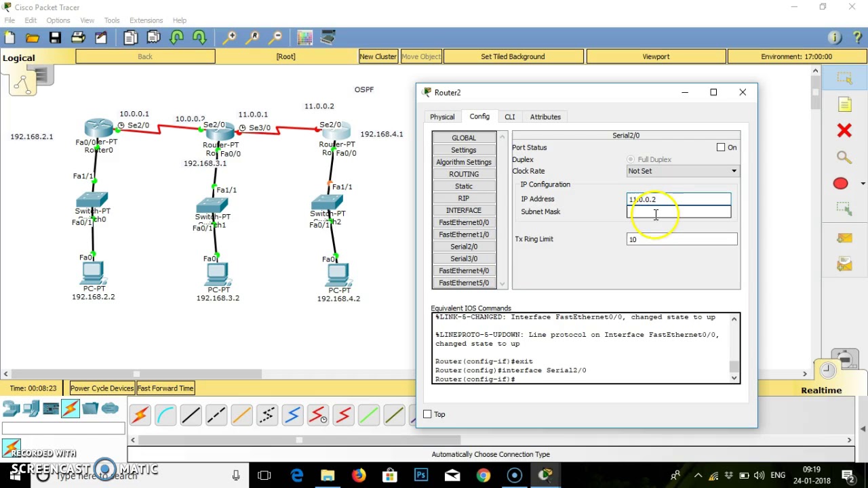
Task: Copy selection with toolbar Copy icon
Action: click(131, 38)
